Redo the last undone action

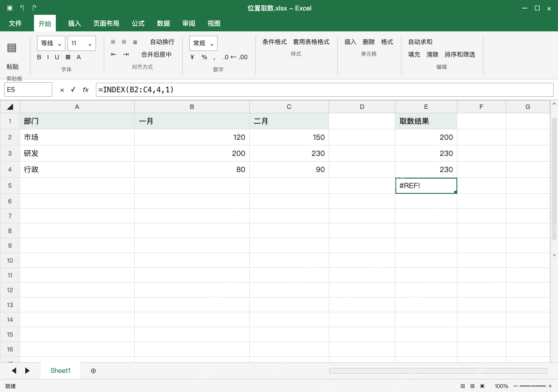click(34, 8)
